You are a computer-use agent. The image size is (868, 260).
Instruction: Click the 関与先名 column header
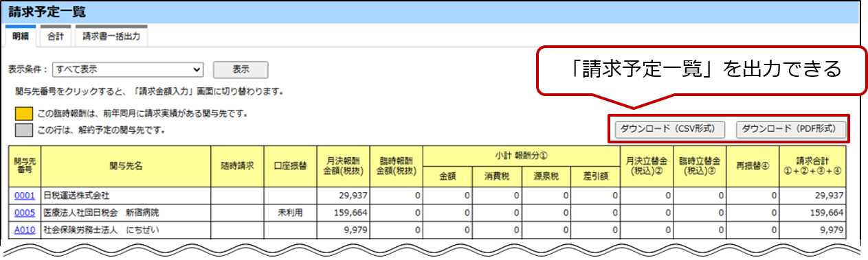point(126,166)
